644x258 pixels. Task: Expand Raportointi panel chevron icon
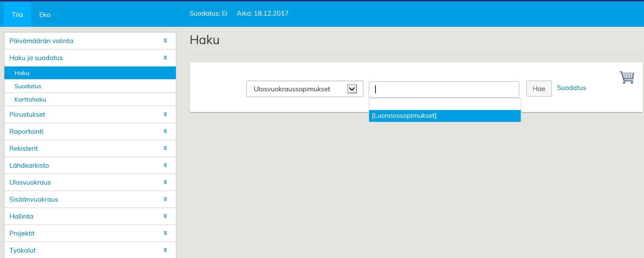[x=165, y=131]
